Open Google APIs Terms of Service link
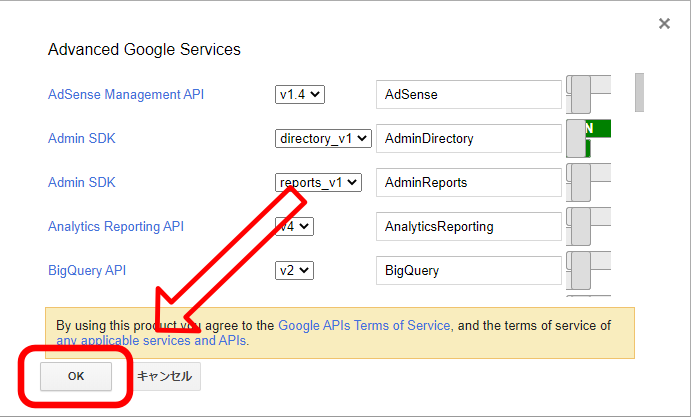Image resolution: width=691 pixels, height=417 pixels. pos(365,326)
